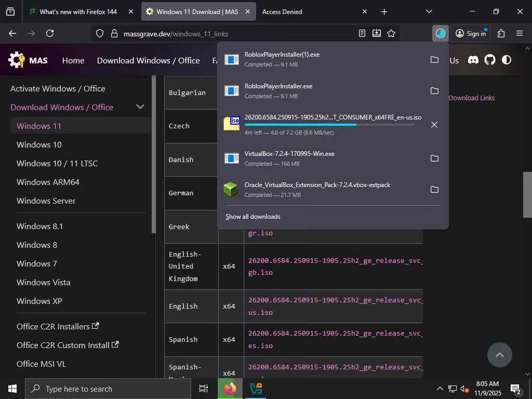Image resolution: width=532 pixels, height=399 pixels.
Task: Show RobloxPlayerInstaller(1).exe in folder
Action: pyautogui.click(x=434, y=60)
